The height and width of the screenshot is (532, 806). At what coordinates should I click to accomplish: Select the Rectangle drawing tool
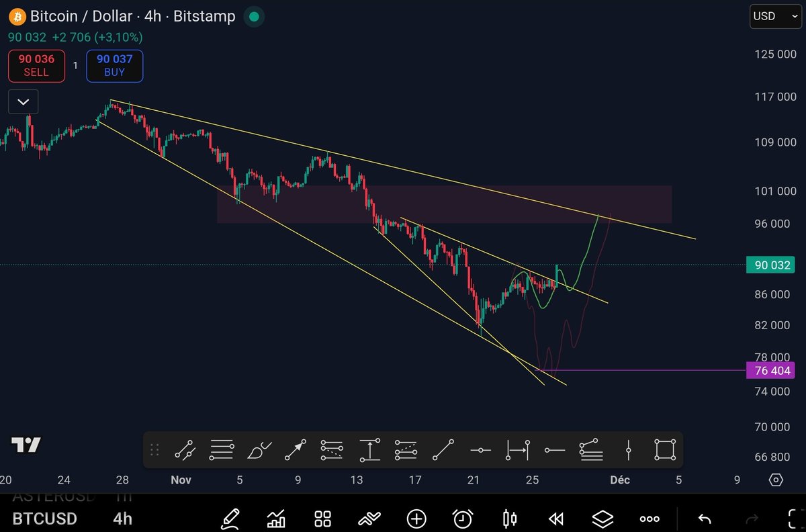point(664,450)
